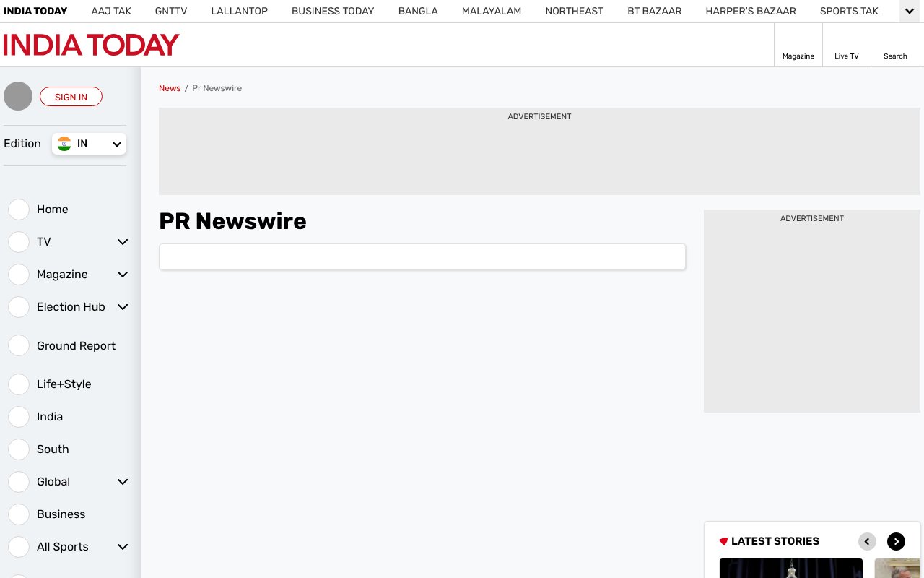
Task: Expand the Magazine sidebar section
Action: point(122,274)
